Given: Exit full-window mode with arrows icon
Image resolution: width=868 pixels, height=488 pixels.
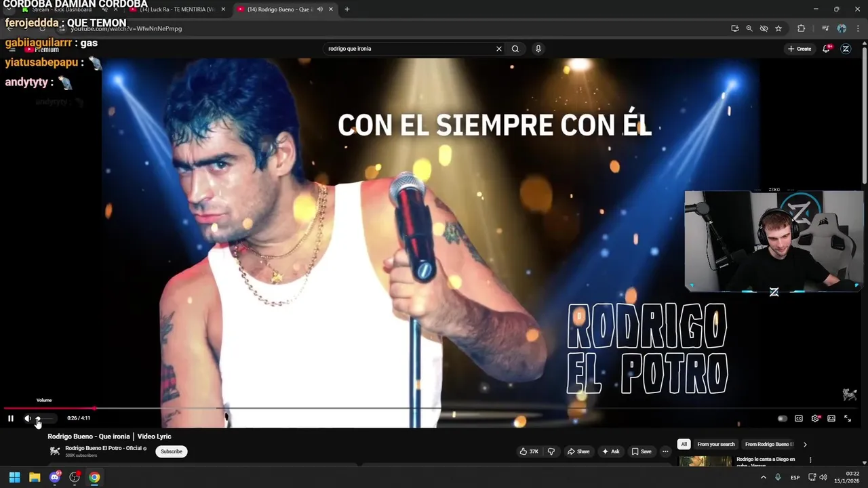Looking at the screenshot, I should (848, 418).
